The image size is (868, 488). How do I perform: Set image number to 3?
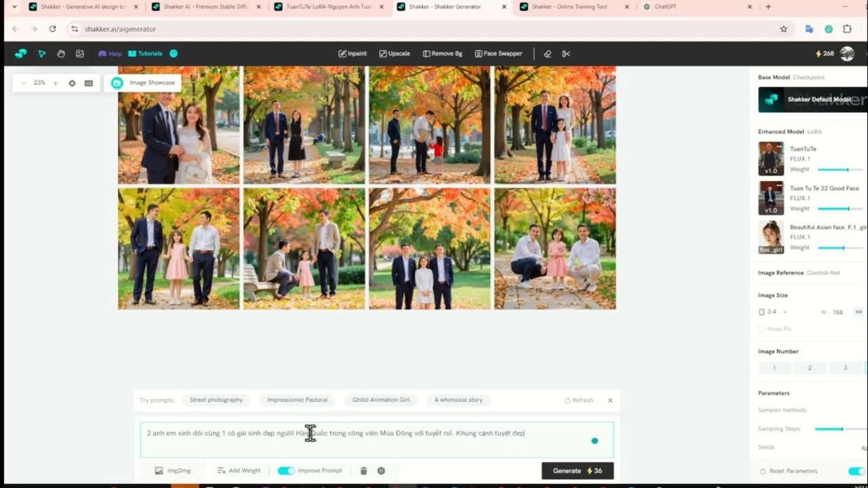[845, 368]
